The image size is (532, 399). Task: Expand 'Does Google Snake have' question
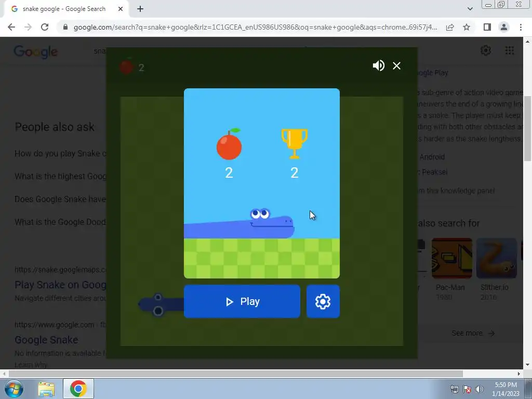point(60,199)
